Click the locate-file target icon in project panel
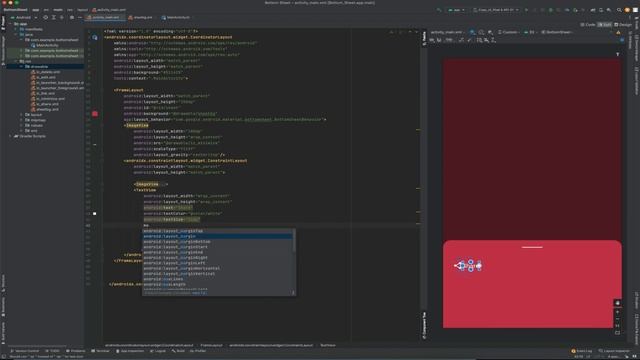 coord(45,18)
